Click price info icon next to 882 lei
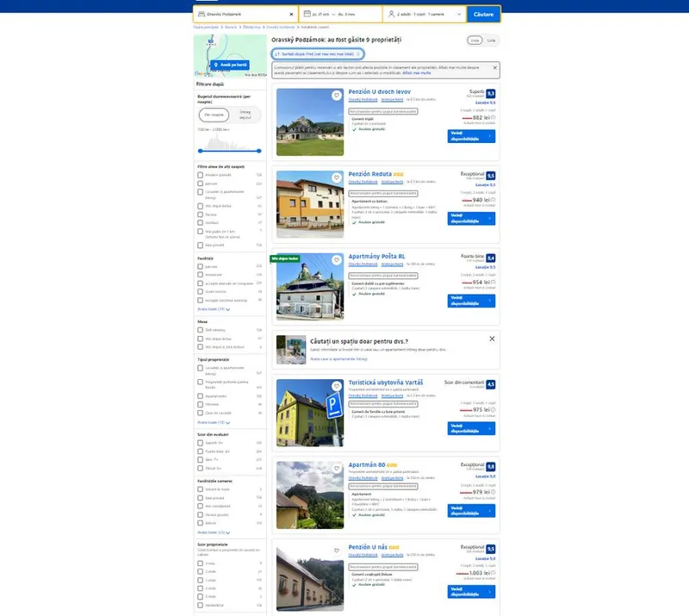 point(493,117)
